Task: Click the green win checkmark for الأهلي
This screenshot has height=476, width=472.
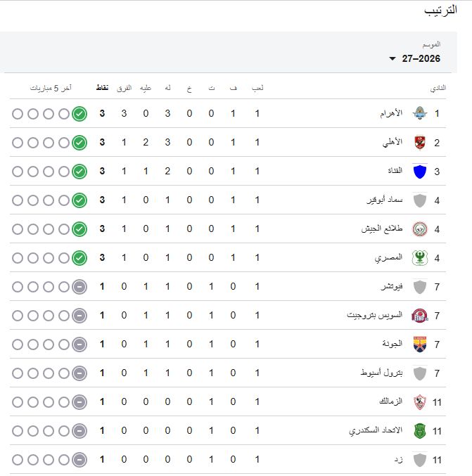Action: (x=79, y=142)
